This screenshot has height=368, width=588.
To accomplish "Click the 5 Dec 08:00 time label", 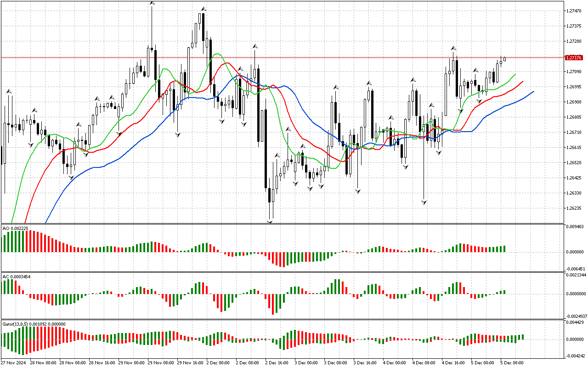I will [513, 363].
